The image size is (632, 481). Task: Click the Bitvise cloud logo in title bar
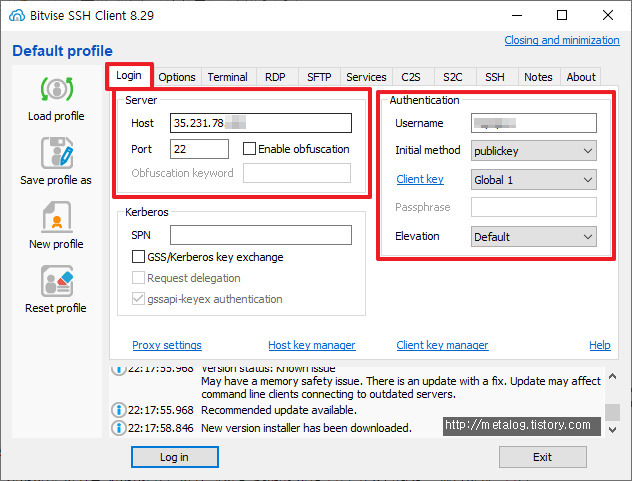pyautogui.click(x=17, y=15)
